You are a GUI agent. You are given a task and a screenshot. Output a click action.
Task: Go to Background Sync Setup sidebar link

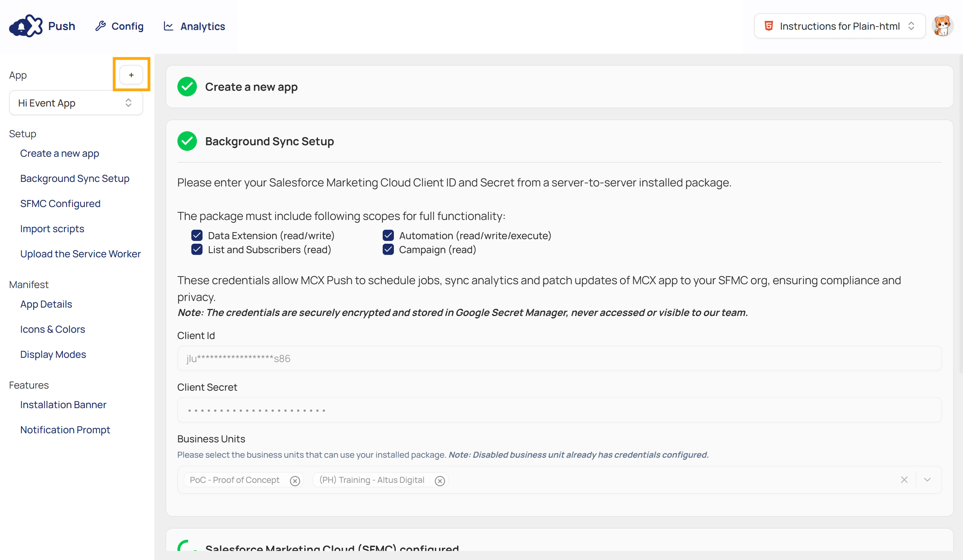point(75,178)
